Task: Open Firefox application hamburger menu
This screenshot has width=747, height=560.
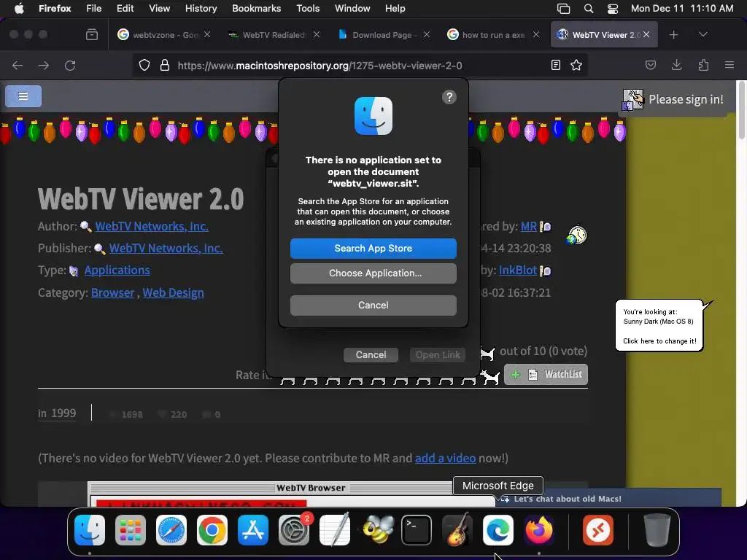Action: (x=729, y=65)
